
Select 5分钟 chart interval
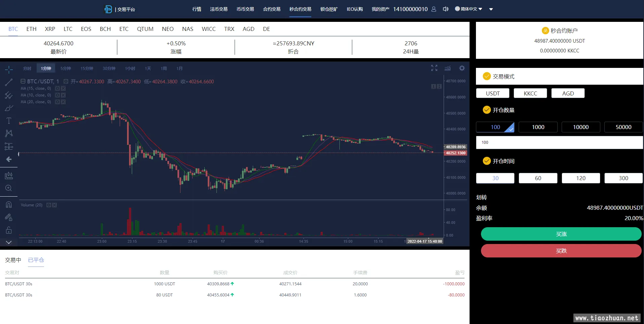(x=66, y=69)
